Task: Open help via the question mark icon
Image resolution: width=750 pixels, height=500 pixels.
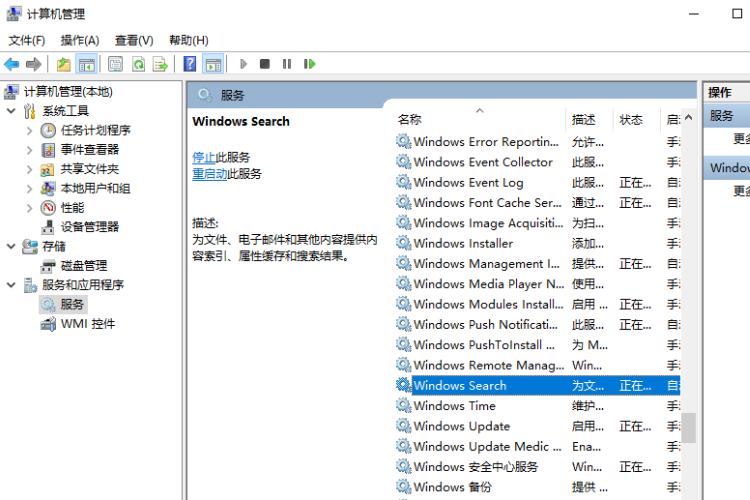Action: pos(190,64)
